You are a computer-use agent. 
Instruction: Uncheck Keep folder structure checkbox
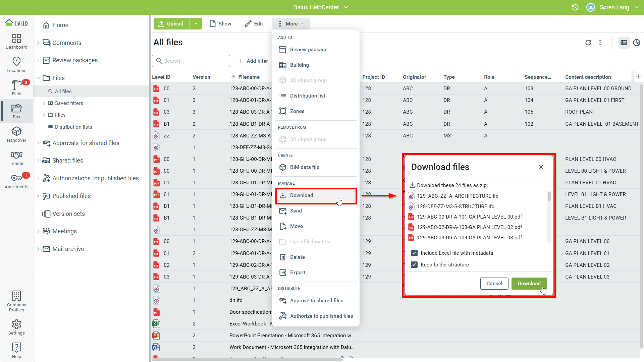pyautogui.click(x=414, y=265)
